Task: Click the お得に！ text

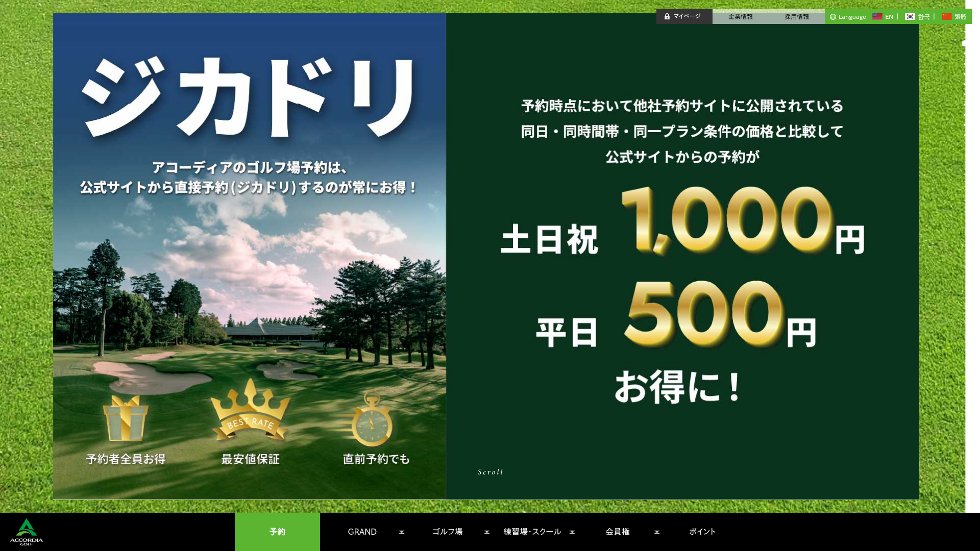Action: pyautogui.click(x=678, y=387)
